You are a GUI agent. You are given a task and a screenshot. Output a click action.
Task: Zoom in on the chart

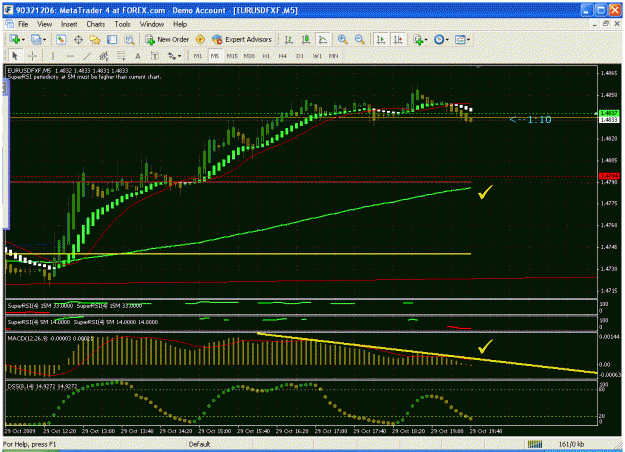(342, 39)
